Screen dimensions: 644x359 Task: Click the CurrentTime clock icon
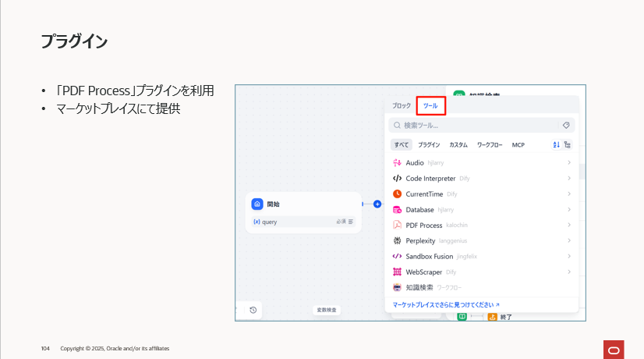coord(397,194)
